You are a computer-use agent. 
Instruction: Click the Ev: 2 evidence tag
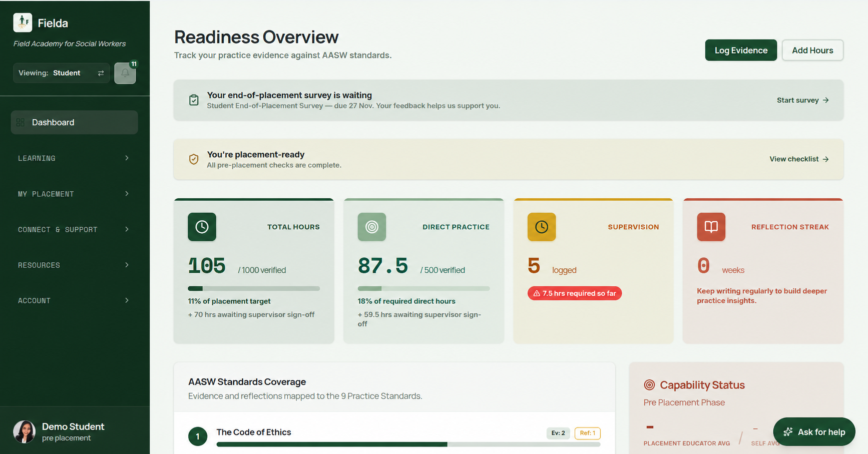point(558,433)
